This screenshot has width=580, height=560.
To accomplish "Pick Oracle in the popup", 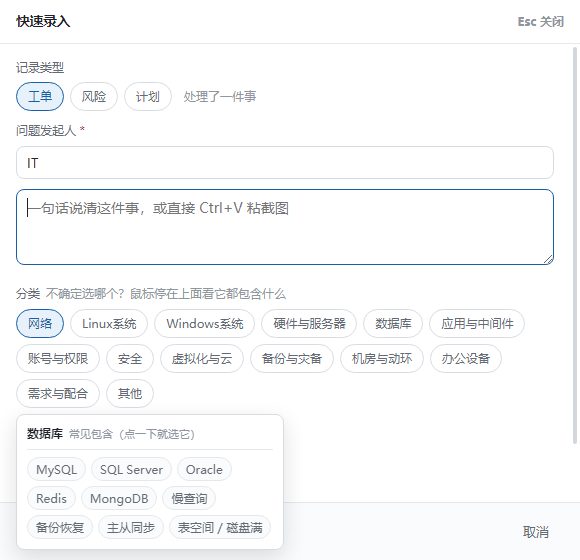I will (x=204, y=469).
